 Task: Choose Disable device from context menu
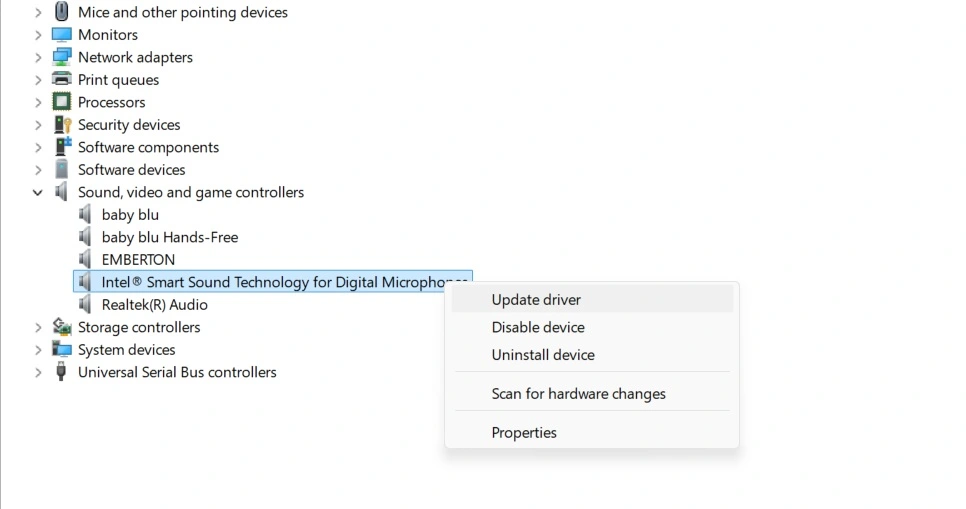click(592, 327)
